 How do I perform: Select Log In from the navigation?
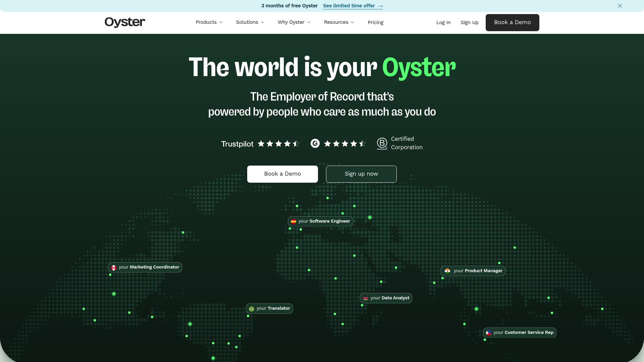[x=443, y=22]
